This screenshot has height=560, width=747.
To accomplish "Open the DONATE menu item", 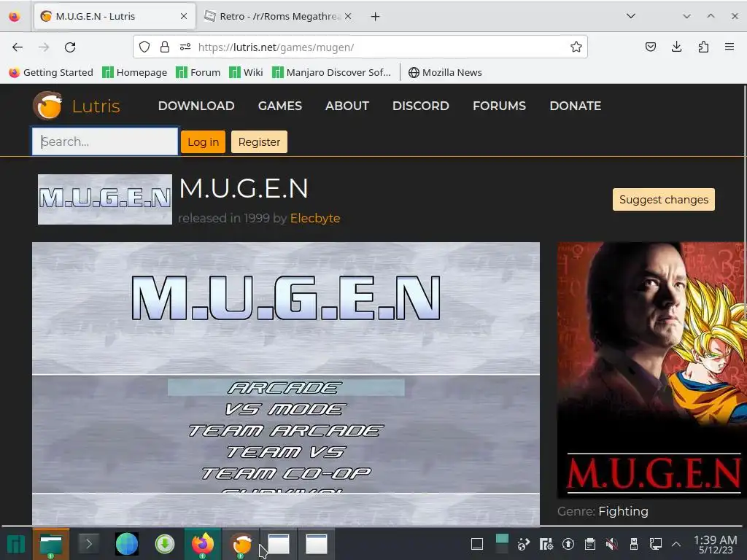I will pyautogui.click(x=576, y=106).
